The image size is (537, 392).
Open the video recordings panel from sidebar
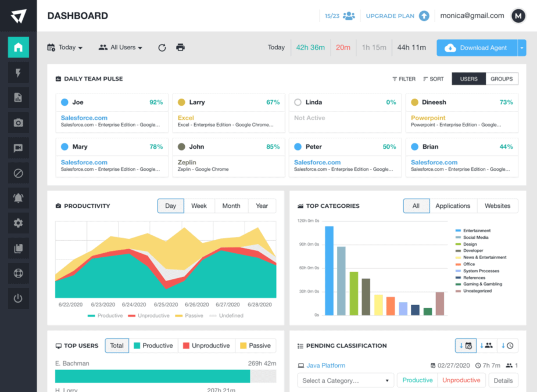[18, 148]
